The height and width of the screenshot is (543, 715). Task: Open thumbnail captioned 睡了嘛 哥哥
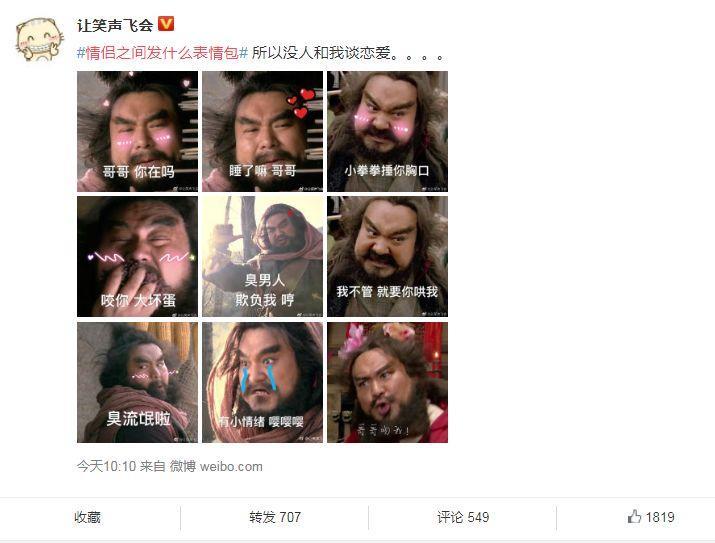(x=262, y=131)
